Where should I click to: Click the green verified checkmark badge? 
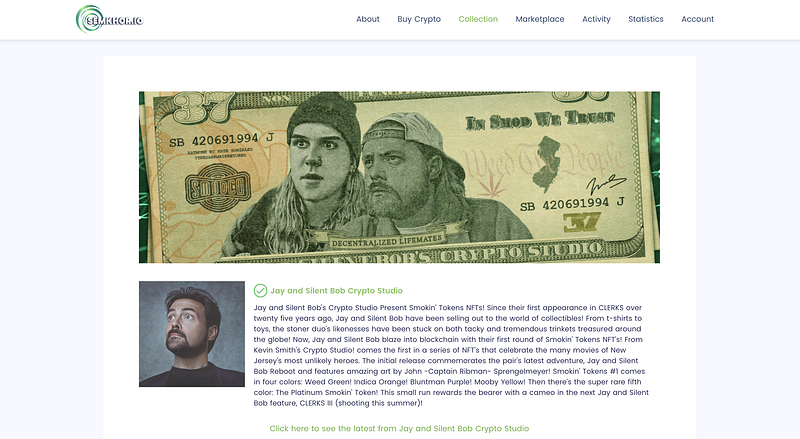pos(260,290)
